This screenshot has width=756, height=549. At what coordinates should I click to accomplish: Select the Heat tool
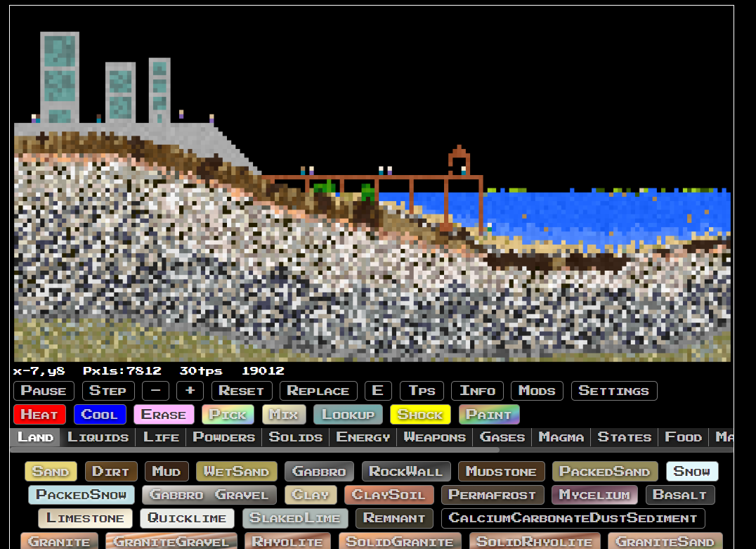(x=39, y=415)
